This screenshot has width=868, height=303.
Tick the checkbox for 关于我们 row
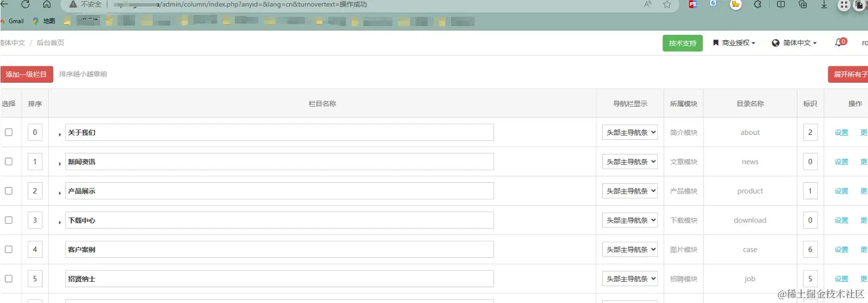pos(9,132)
